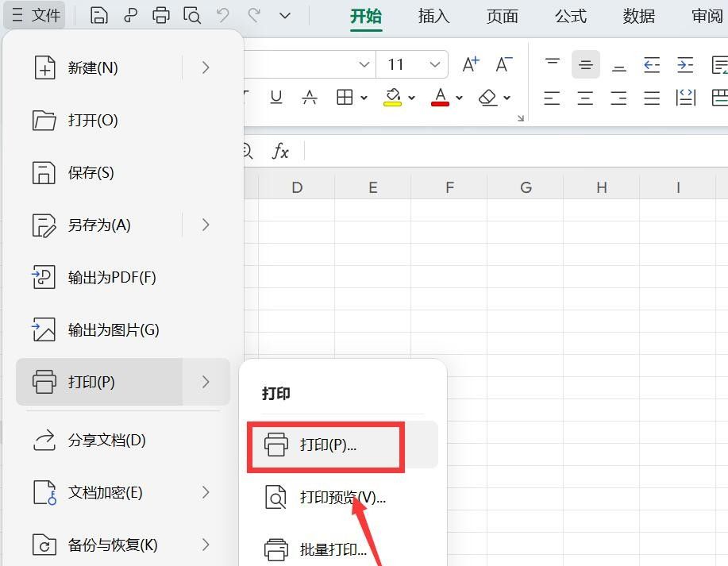Click the Redo arrow icon
Screen dimensions: 728x566
click(253, 15)
